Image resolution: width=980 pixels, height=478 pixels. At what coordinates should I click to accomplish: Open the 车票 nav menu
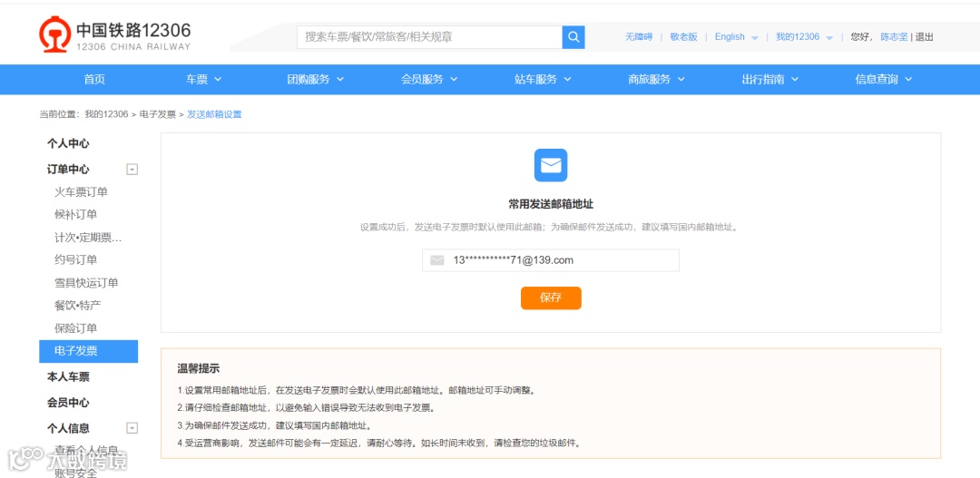pos(204,79)
